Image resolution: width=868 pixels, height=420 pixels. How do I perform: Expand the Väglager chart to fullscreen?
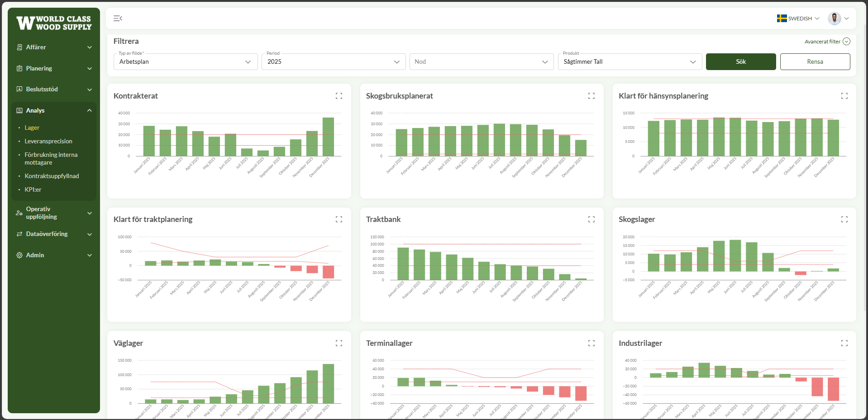point(339,343)
